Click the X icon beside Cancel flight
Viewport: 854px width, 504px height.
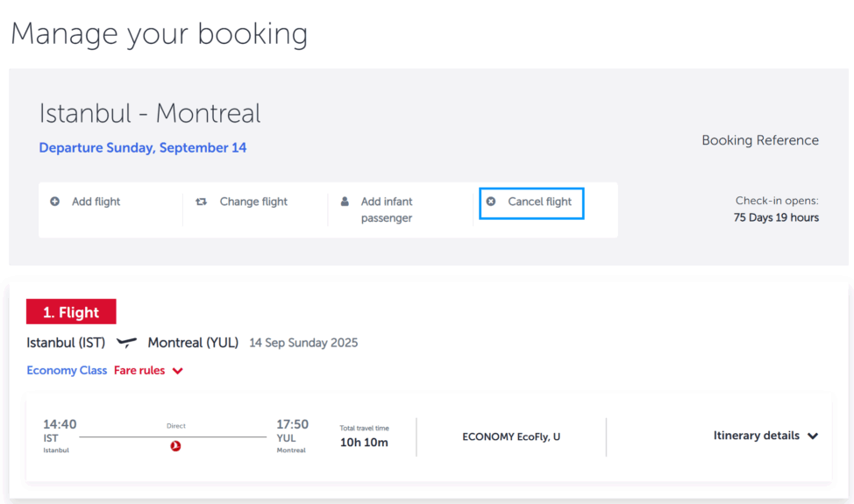[x=491, y=202]
